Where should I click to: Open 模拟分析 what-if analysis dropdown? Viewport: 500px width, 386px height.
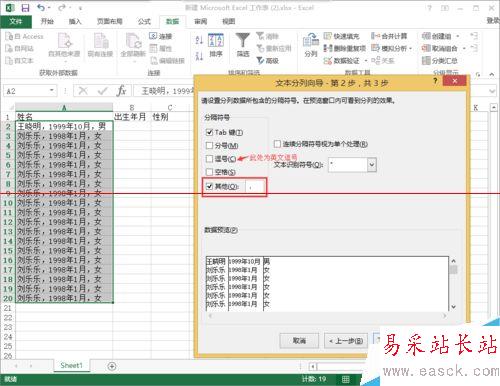[x=410, y=49]
